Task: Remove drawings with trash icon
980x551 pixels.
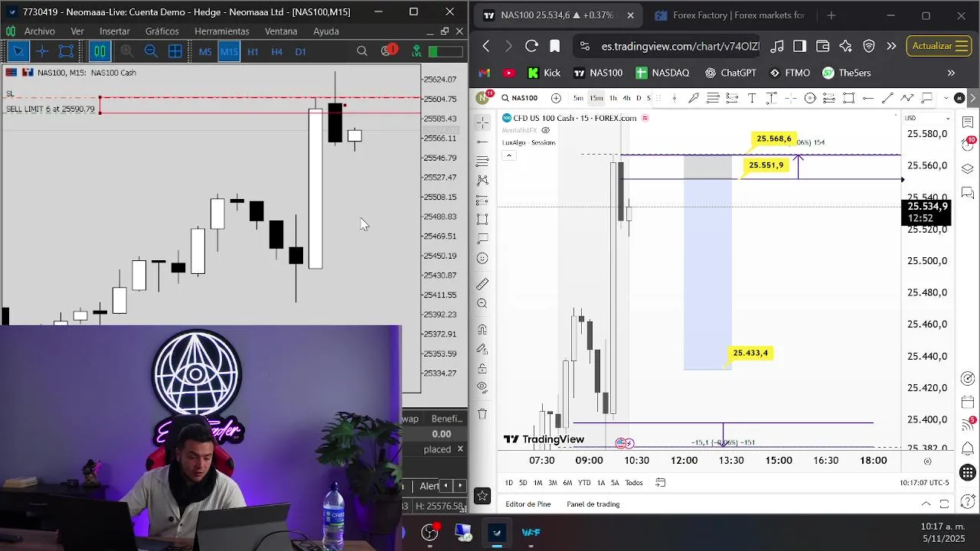Action: 482,414
